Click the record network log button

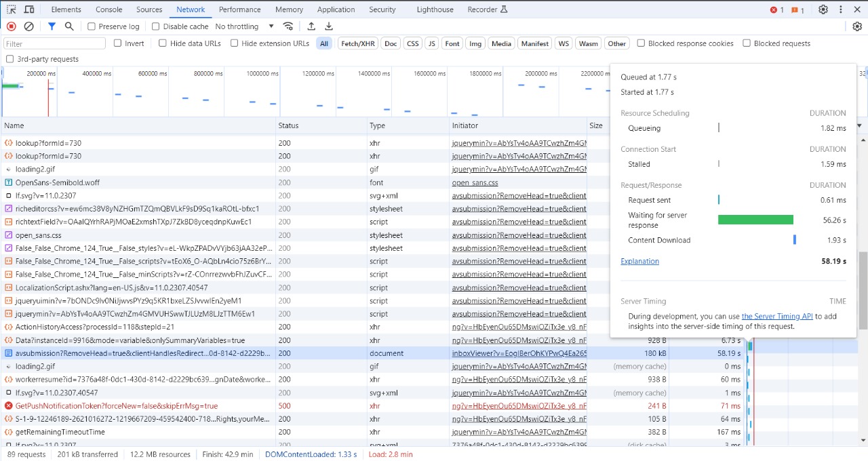pyautogui.click(x=12, y=26)
